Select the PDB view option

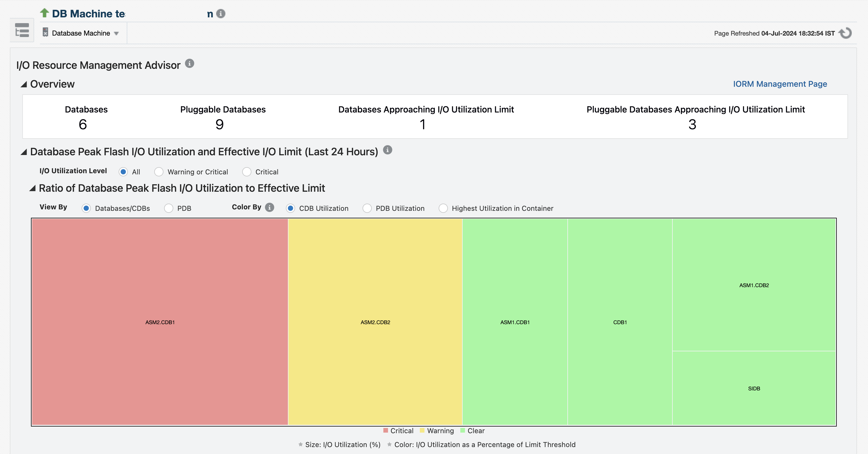168,208
